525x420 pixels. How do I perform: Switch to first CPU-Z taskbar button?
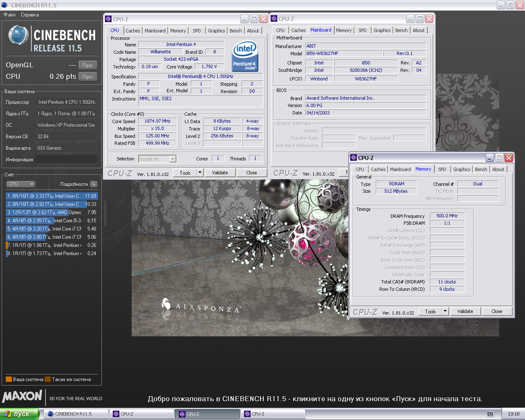coord(142,414)
